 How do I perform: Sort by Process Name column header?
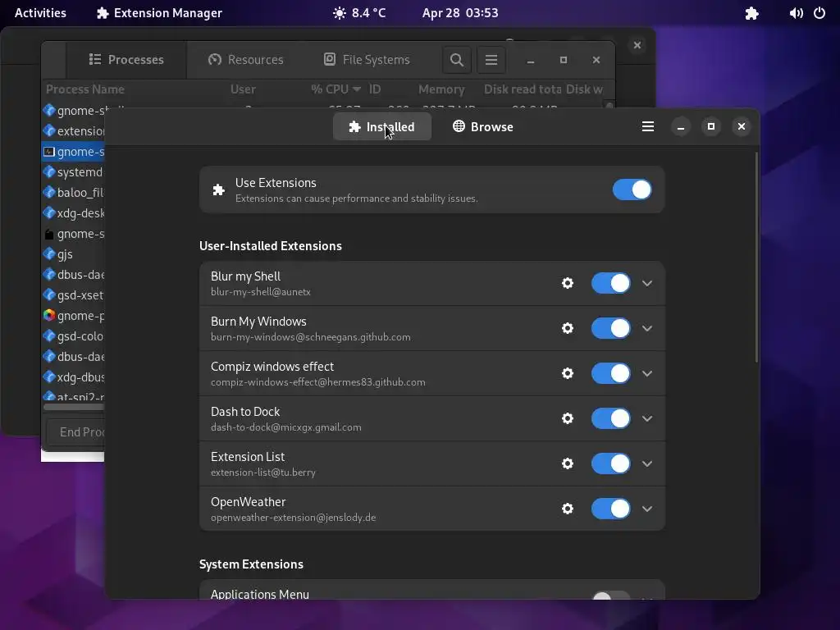pyautogui.click(x=85, y=89)
